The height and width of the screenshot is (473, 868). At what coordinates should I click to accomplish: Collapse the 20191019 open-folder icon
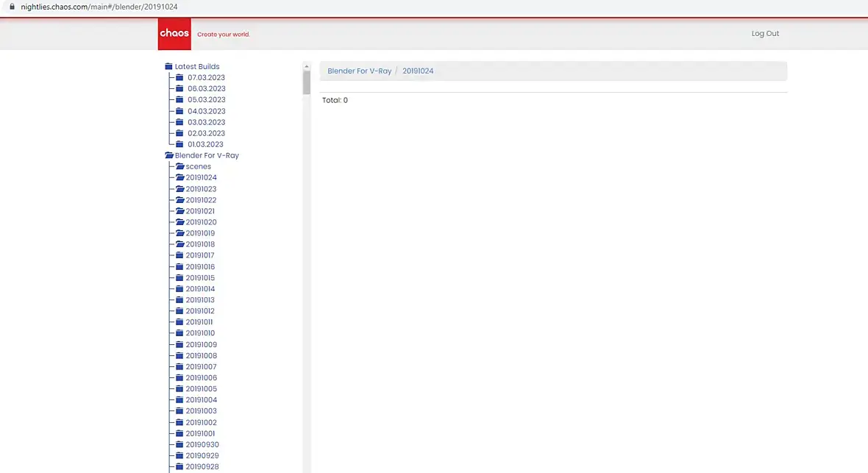tap(180, 233)
